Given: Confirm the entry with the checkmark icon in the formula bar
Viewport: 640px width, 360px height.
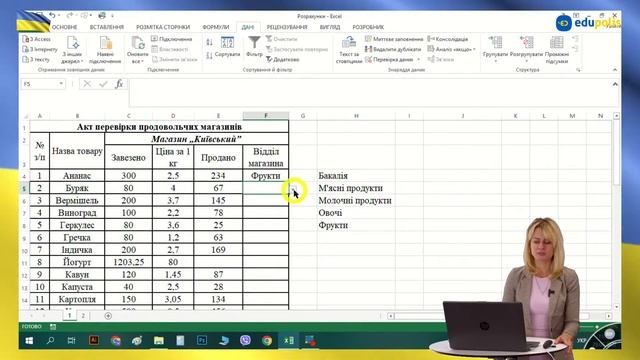Looking at the screenshot, I should coord(103,84).
